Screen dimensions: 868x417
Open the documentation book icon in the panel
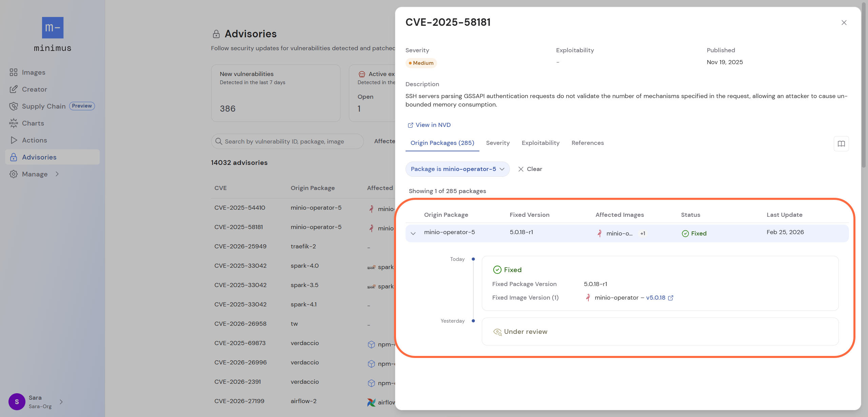[842, 144]
